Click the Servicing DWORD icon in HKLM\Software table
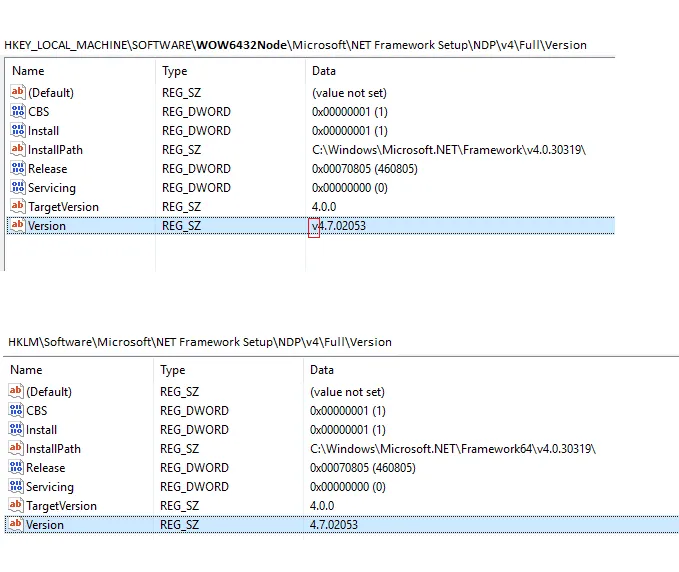This screenshot has height=572, width=679. pos(16,486)
